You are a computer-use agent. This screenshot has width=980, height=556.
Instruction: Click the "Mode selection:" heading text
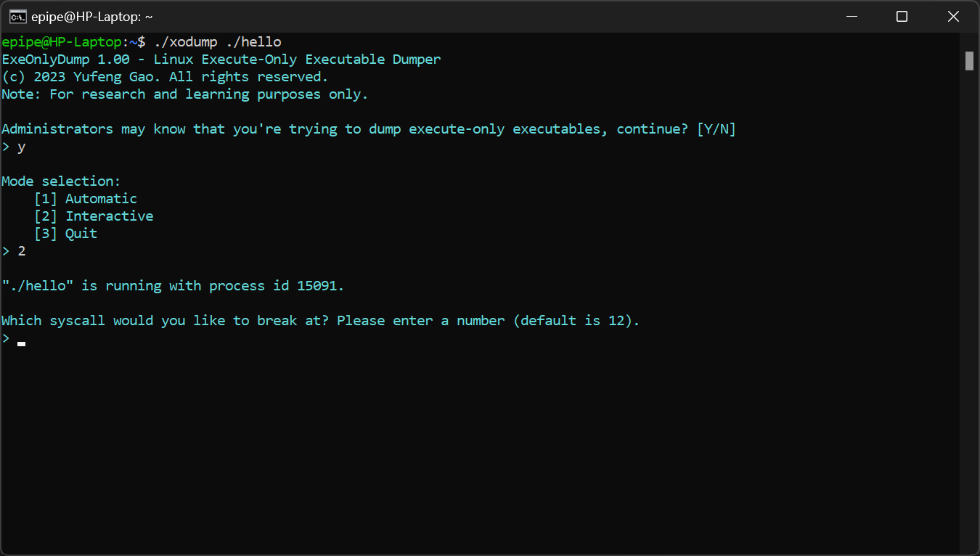click(x=61, y=181)
